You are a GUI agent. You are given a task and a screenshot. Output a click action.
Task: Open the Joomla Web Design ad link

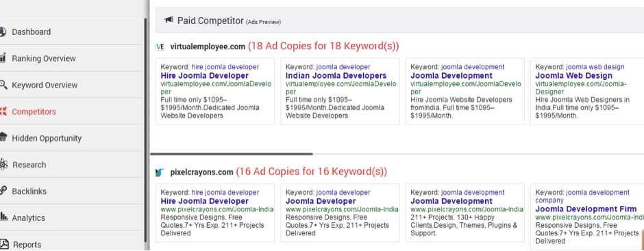(573, 76)
